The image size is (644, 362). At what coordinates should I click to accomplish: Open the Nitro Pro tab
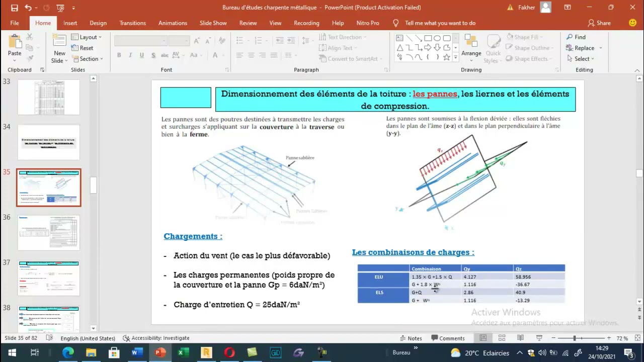click(368, 23)
